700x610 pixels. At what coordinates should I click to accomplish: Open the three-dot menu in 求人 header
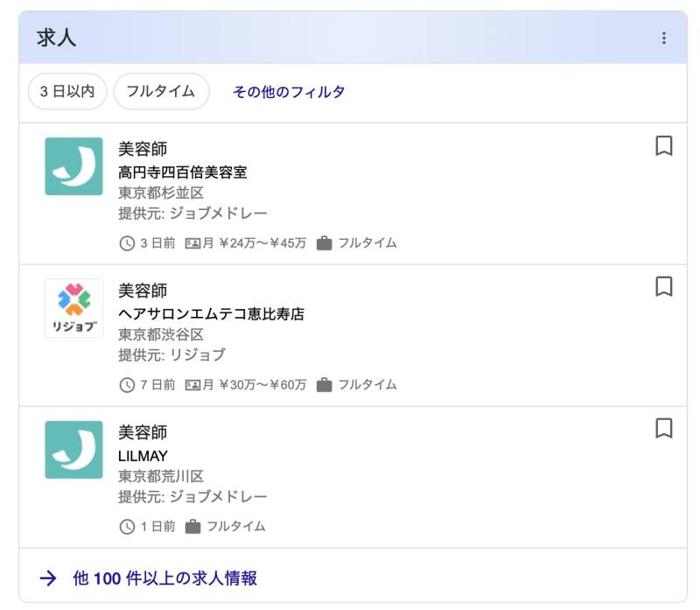(663, 38)
